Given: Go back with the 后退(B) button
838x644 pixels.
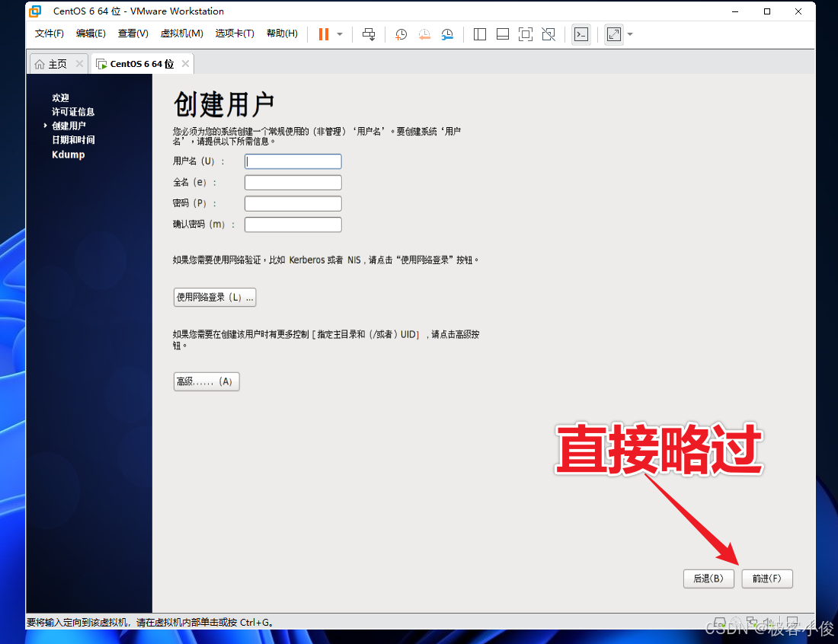Looking at the screenshot, I should click(x=708, y=579).
